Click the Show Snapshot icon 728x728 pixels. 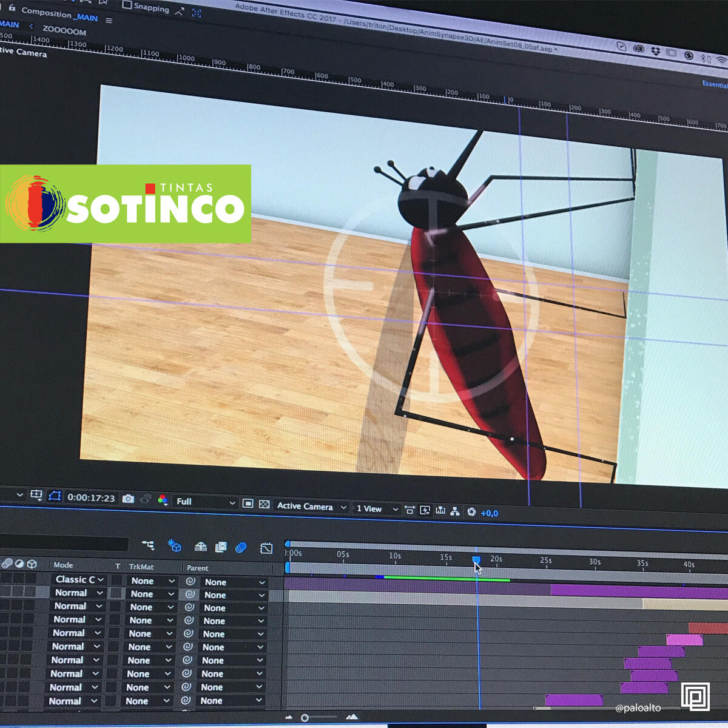146,499
